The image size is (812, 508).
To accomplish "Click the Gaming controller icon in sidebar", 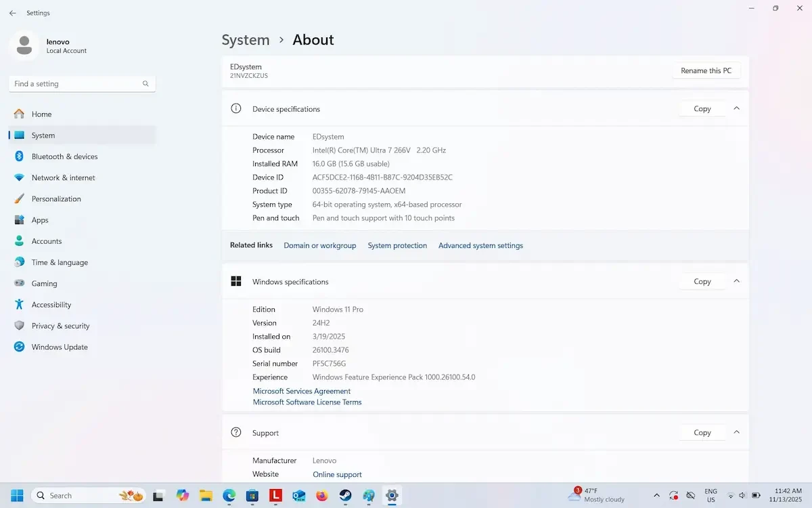I will [x=19, y=283].
